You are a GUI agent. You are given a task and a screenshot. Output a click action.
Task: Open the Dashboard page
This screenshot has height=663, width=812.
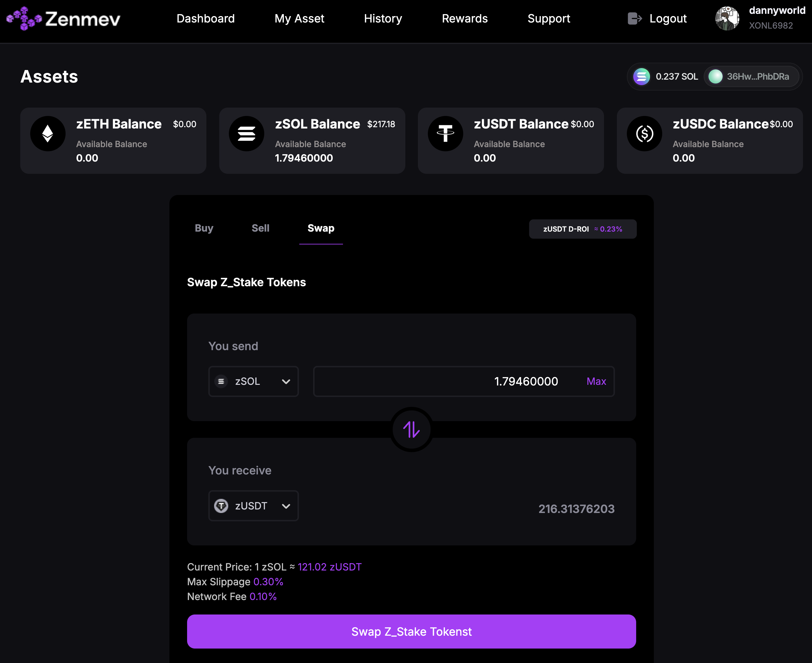[x=206, y=18]
